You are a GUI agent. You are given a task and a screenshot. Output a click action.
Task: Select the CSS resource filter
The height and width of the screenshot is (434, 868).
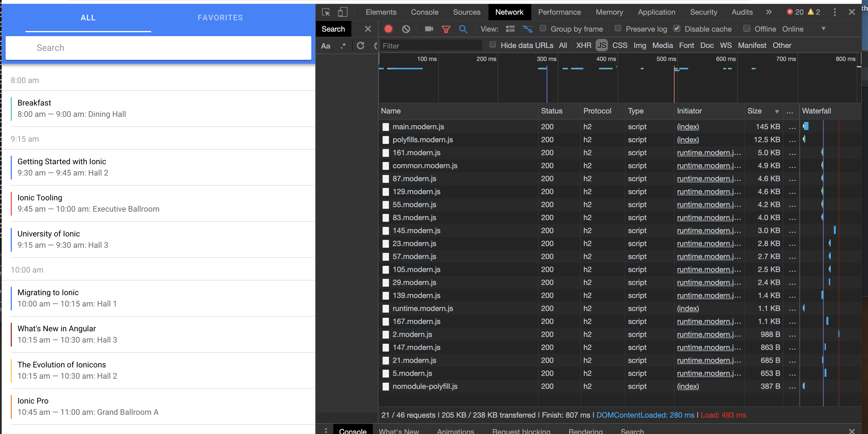620,45
